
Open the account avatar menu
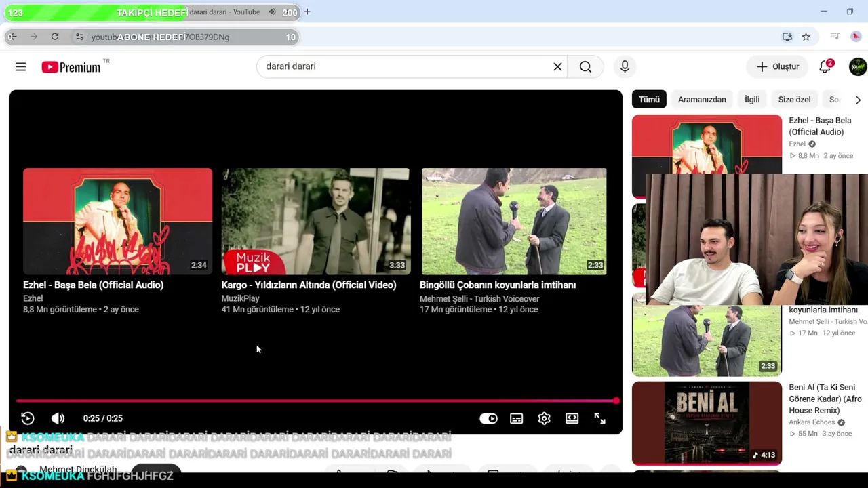coord(858,66)
